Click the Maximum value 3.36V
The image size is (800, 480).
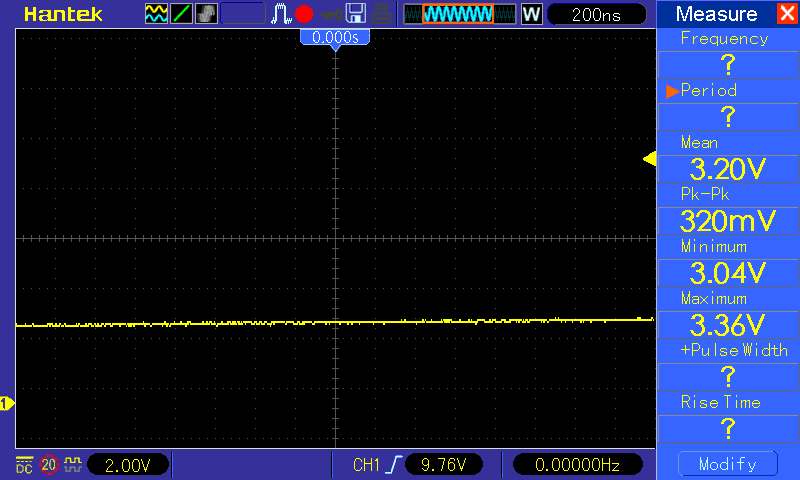tap(728, 325)
